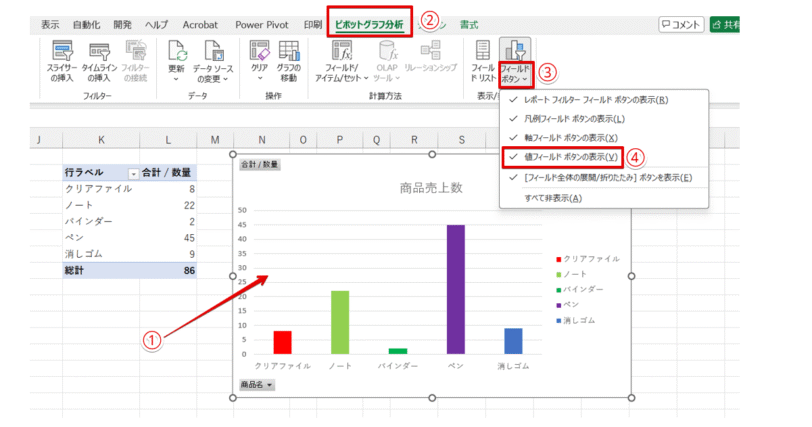
Task: Open Relationships (リレーションシップ)
Action: (x=431, y=57)
